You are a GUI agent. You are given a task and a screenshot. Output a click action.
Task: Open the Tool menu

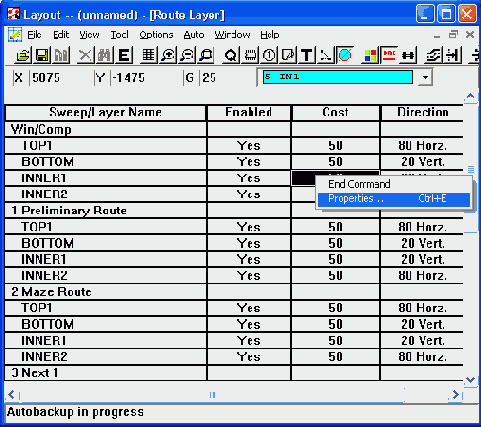119,35
